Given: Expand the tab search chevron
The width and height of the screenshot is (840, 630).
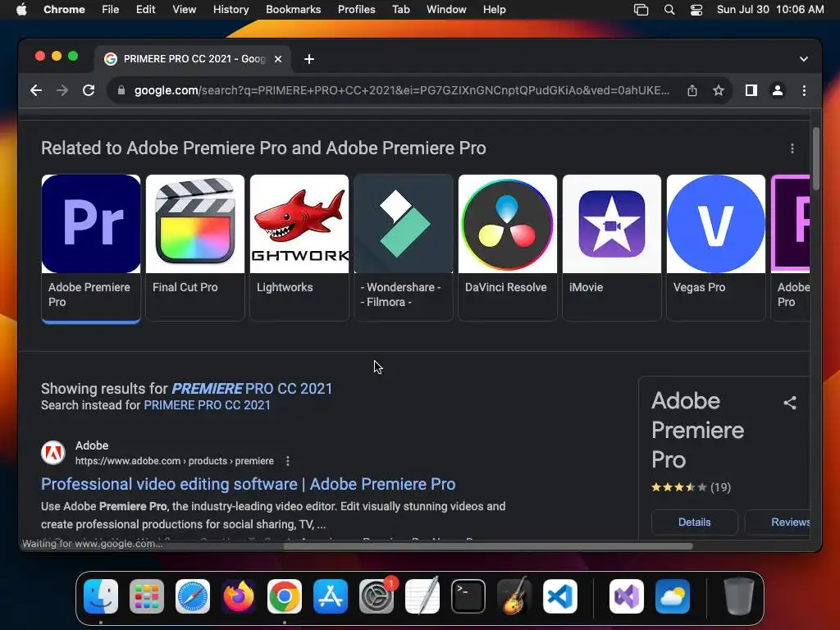Looking at the screenshot, I should point(804,59).
